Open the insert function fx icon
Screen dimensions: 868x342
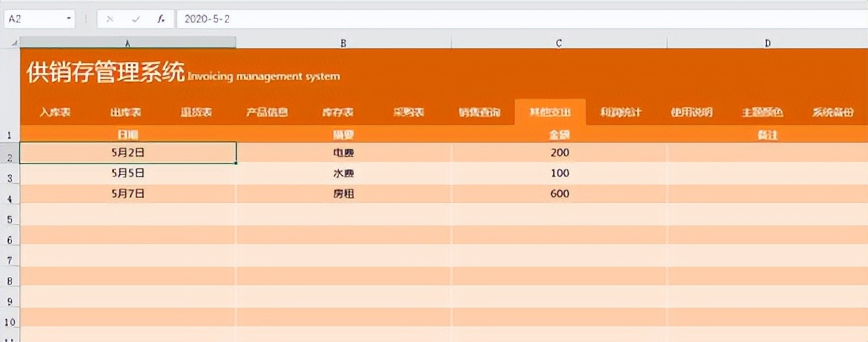click(x=161, y=19)
